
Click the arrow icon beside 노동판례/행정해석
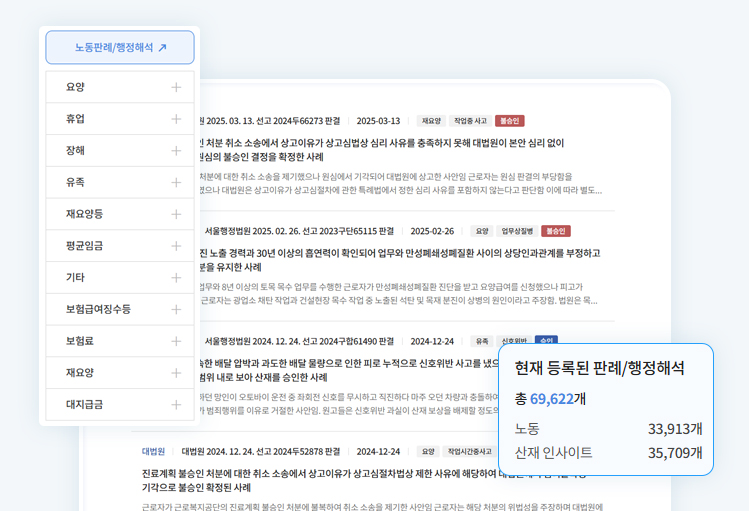click(162, 47)
